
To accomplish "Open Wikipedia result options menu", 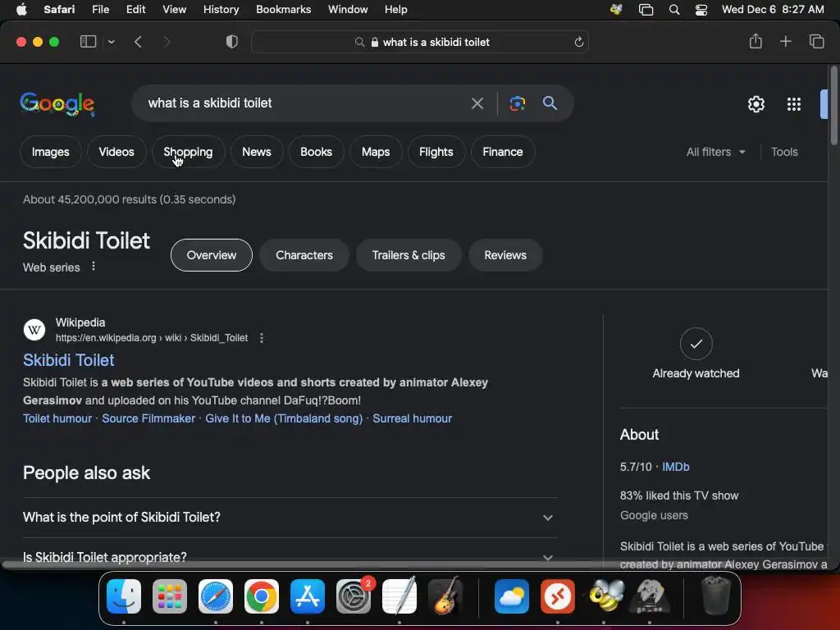I will pyautogui.click(x=262, y=338).
